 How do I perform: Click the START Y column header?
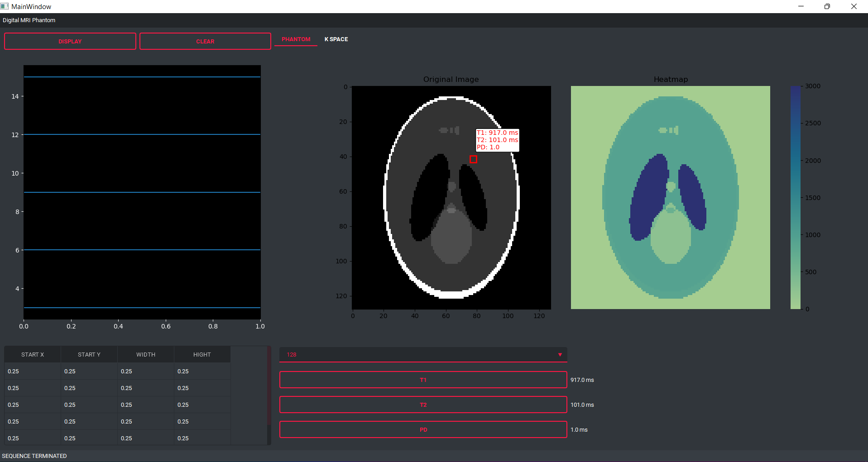coord(89,354)
